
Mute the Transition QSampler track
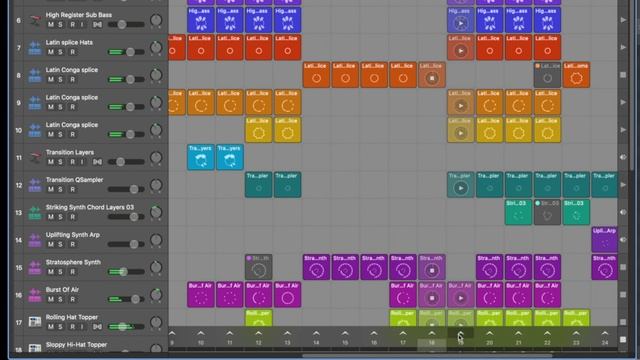coord(51,189)
